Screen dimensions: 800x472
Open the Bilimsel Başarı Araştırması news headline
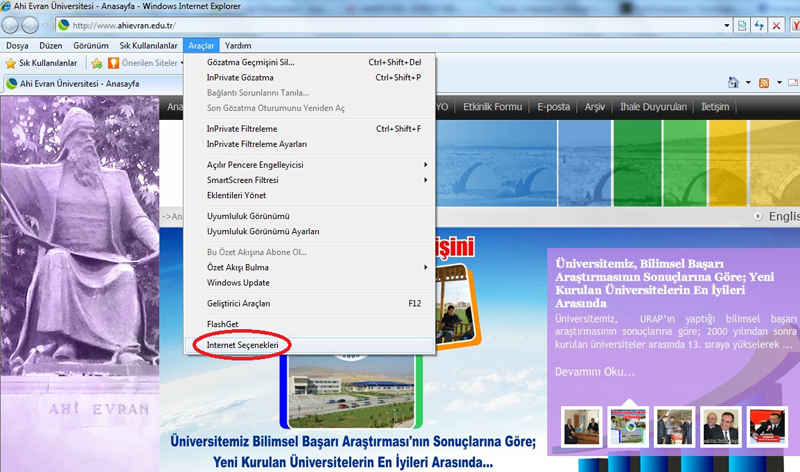pyautogui.click(x=665, y=283)
